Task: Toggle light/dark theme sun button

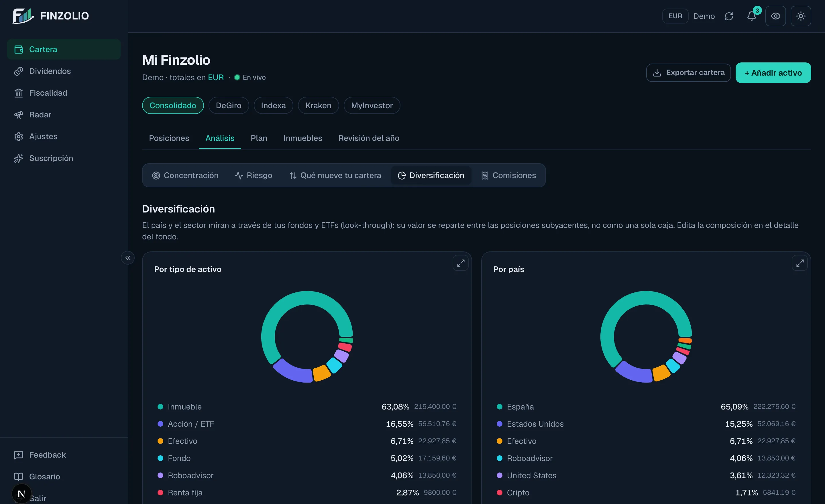Action: (x=801, y=16)
